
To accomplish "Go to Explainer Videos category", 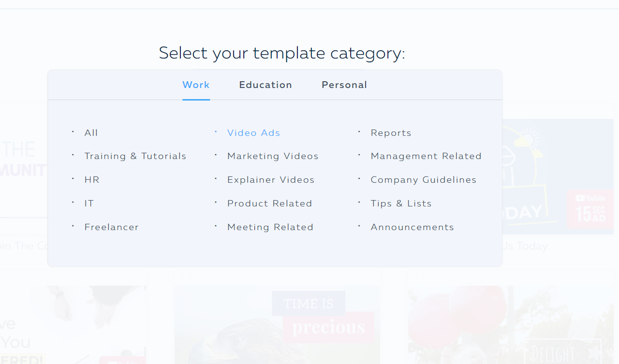I will pyautogui.click(x=271, y=180).
